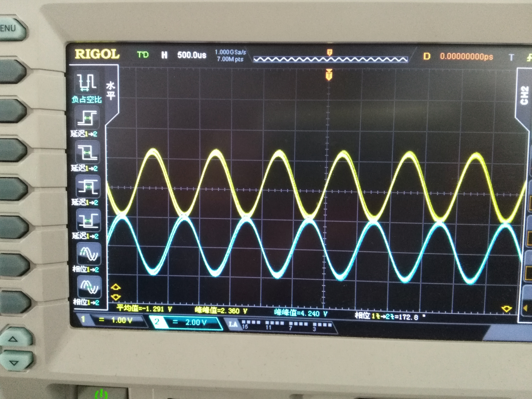Click the 500.0us horizontal timebase readout
Viewport: 532px width, 399px height.
coord(192,55)
